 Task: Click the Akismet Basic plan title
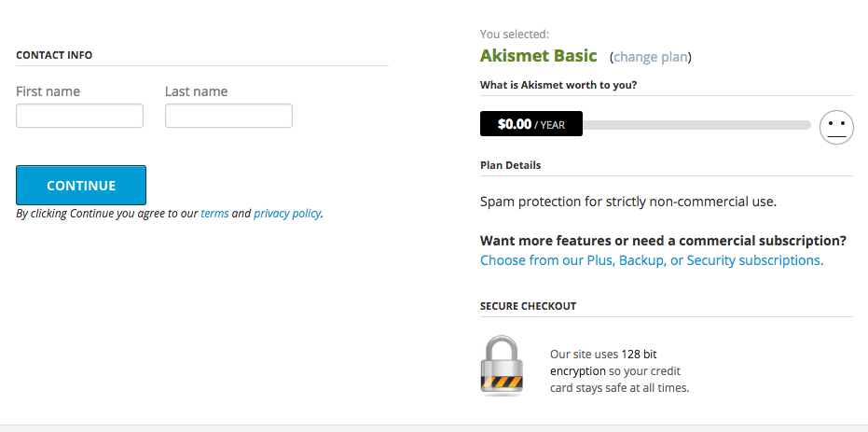coord(538,55)
